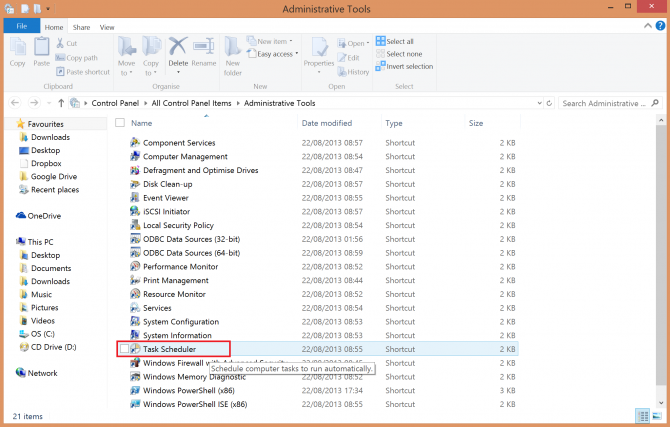Expand the New item dropdown
The image size is (670, 427).
(x=291, y=41)
